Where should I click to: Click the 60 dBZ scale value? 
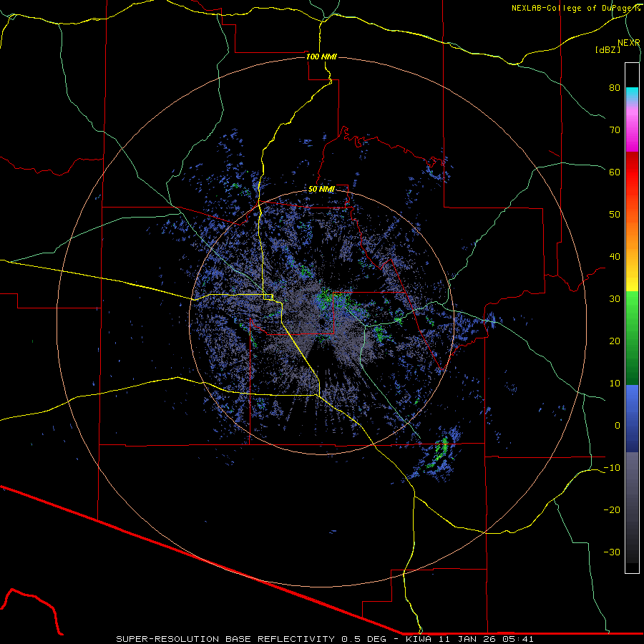pos(615,172)
